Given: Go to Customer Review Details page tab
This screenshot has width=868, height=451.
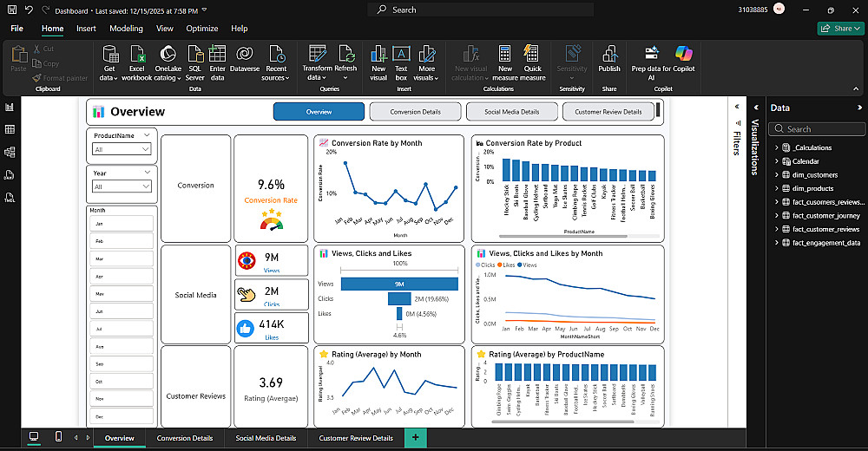Looking at the screenshot, I should pyautogui.click(x=356, y=438).
